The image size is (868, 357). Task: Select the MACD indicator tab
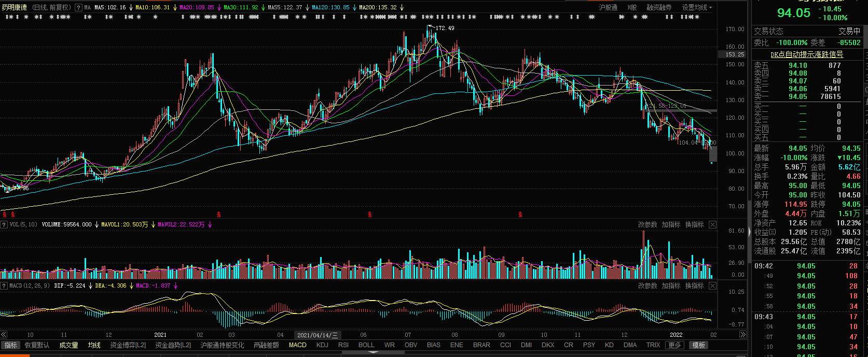[298, 345]
